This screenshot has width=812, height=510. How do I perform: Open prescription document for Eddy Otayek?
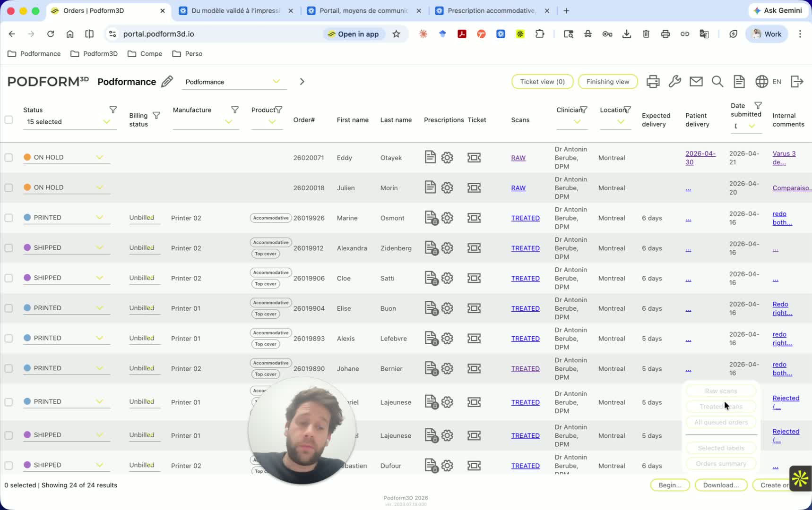pyautogui.click(x=430, y=157)
